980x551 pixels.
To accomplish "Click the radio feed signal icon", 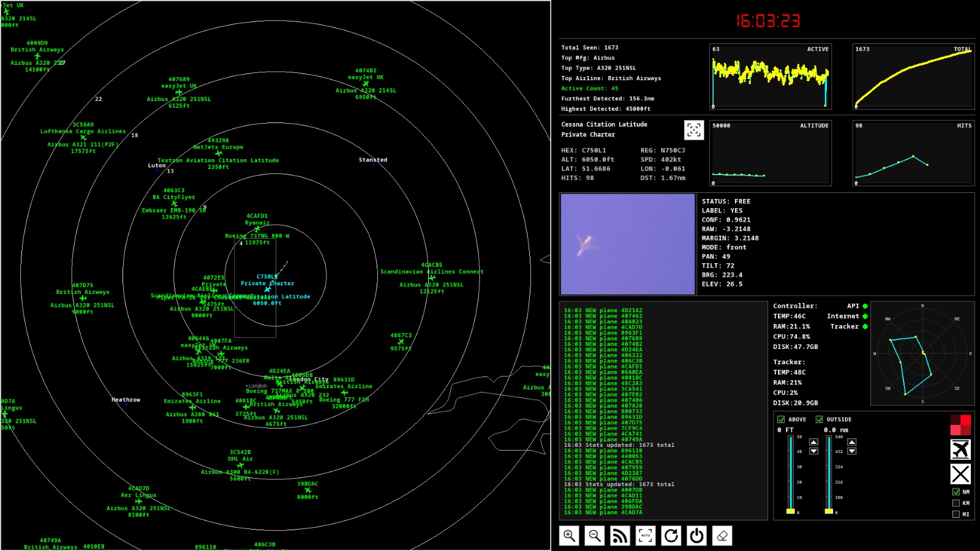I will 620,536.
